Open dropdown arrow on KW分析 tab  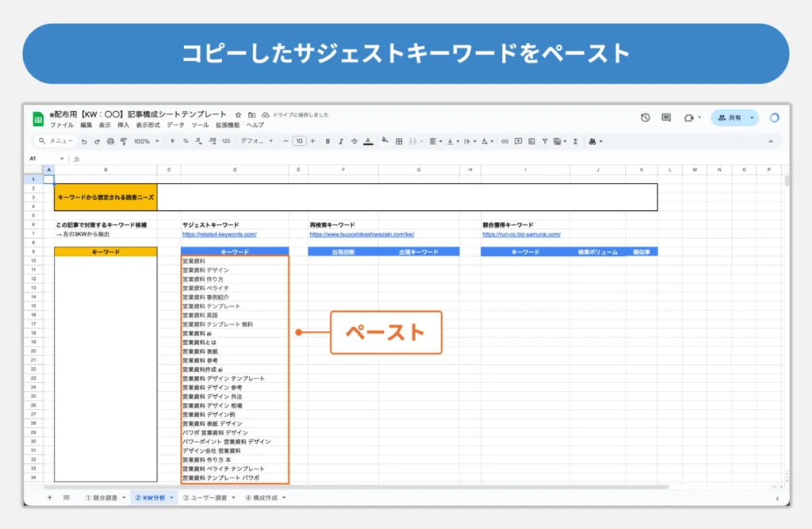[172, 498]
